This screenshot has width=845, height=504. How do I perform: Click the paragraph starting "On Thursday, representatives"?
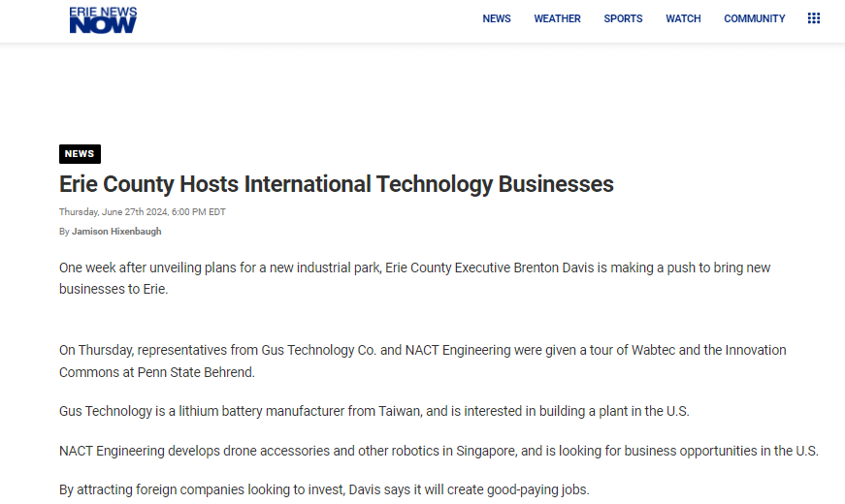tap(423, 362)
